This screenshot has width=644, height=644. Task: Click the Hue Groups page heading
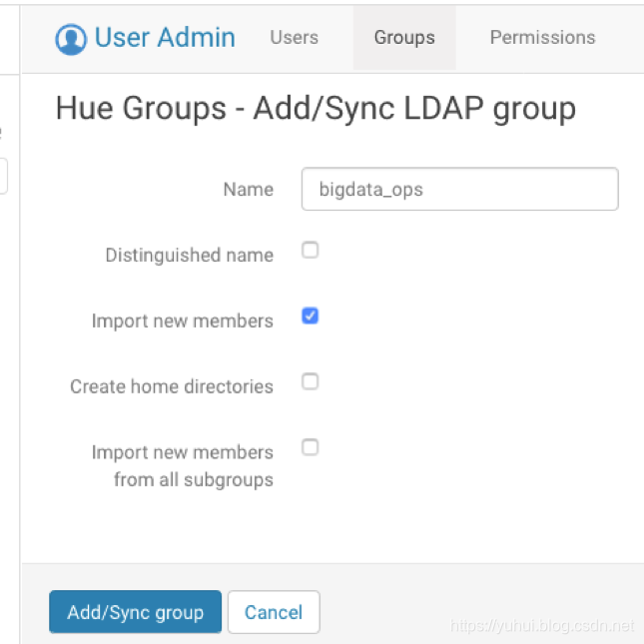click(316, 109)
